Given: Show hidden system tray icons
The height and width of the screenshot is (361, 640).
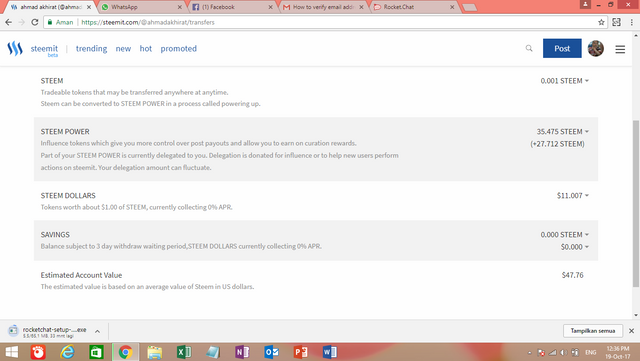Looking at the screenshot, I should click(x=529, y=352).
